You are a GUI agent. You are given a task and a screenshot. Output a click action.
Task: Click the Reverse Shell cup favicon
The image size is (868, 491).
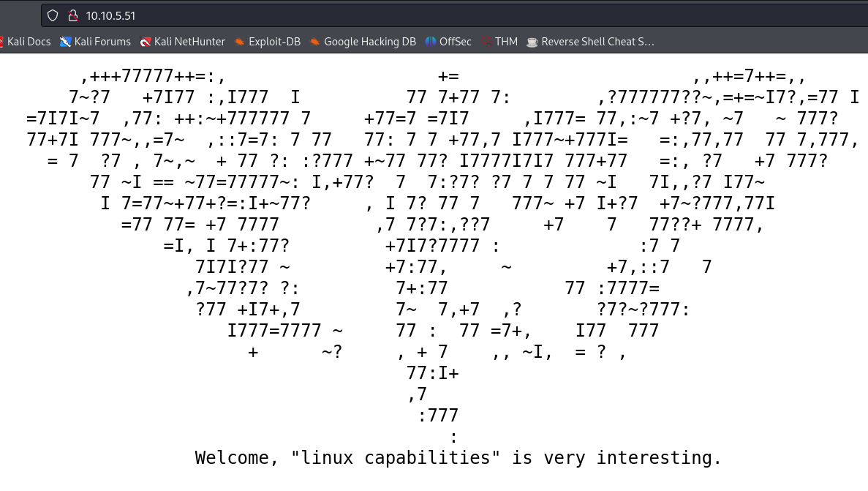pyautogui.click(x=532, y=42)
